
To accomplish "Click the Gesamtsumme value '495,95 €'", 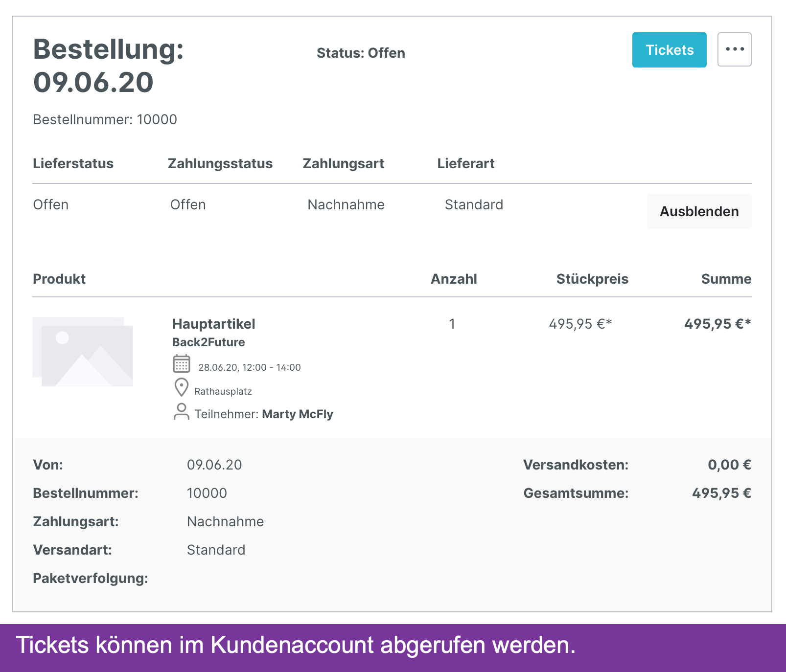I will tap(721, 493).
